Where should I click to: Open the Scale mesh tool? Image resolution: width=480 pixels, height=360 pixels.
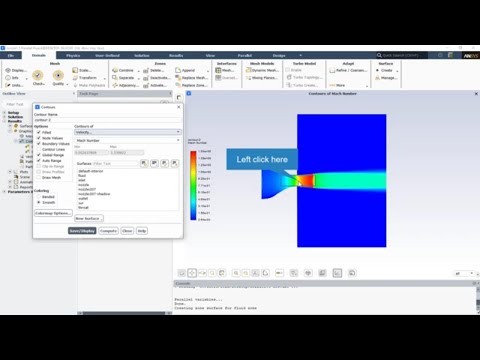[x=75, y=70]
